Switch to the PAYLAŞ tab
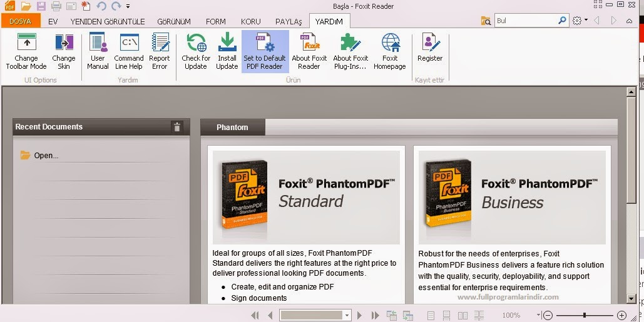This screenshot has height=322, width=644. tap(289, 21)
